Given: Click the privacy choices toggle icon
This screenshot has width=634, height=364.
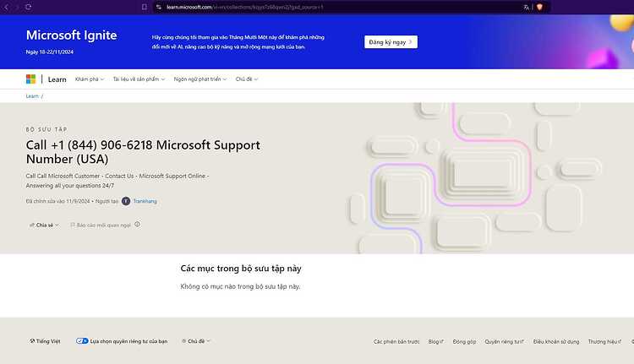Looking at the screenshot, I should pyautogui.click(x=82, y=341).
